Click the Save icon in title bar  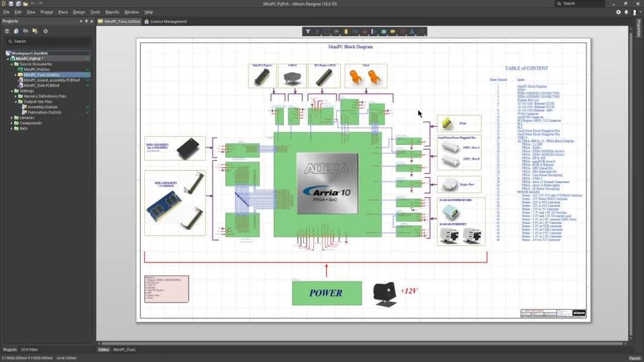11,4
